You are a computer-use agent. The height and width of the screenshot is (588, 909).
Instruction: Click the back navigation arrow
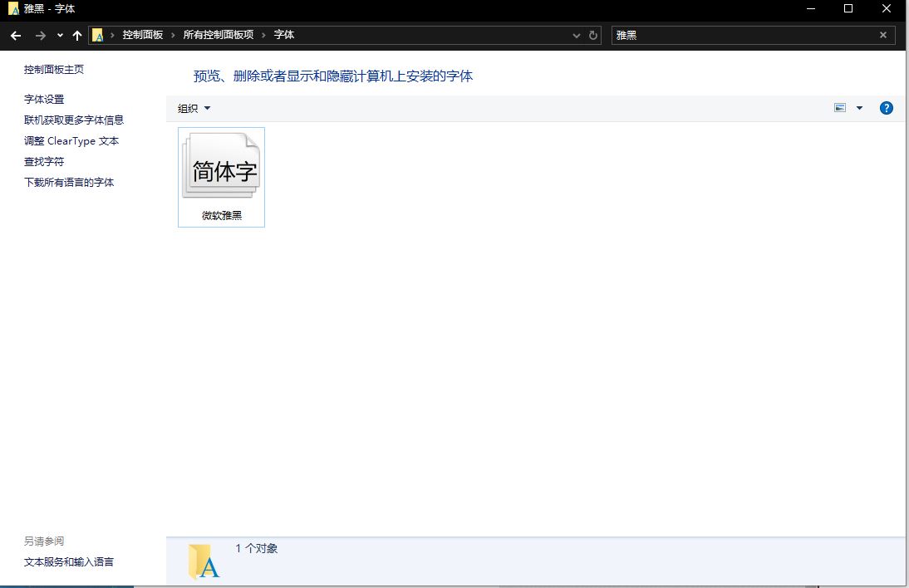tap(15, 36)
